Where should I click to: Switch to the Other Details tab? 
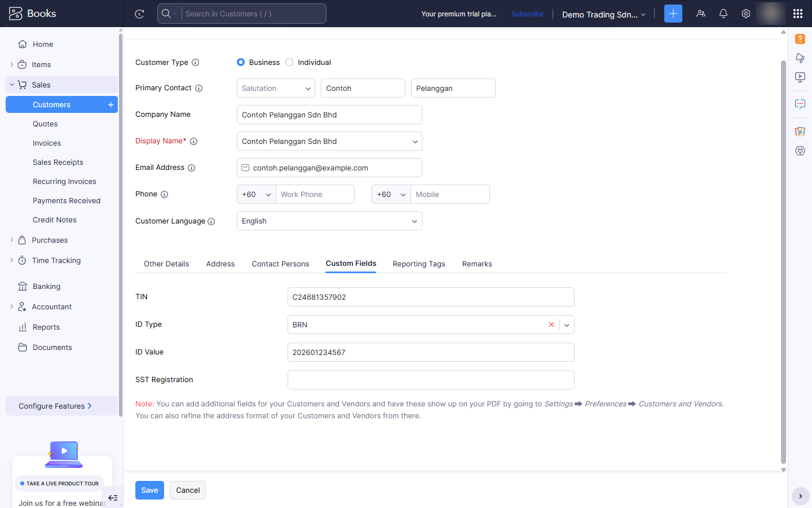click(x=166, y=264)
